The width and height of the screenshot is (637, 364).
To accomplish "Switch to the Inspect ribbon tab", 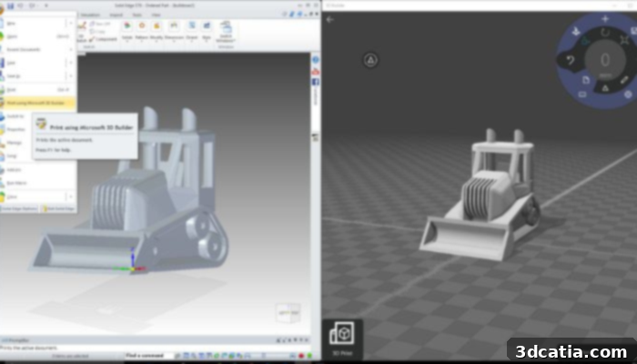I will point(116,15).
